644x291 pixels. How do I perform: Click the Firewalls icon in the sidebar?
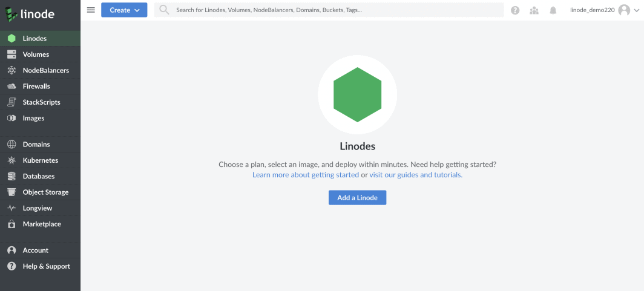pyautogui.click(x=11, y=87)
